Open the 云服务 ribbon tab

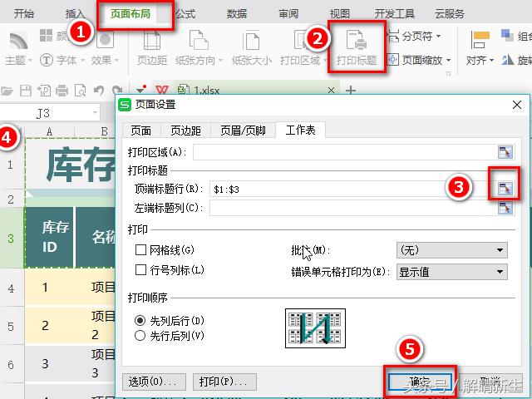point(450,14)
